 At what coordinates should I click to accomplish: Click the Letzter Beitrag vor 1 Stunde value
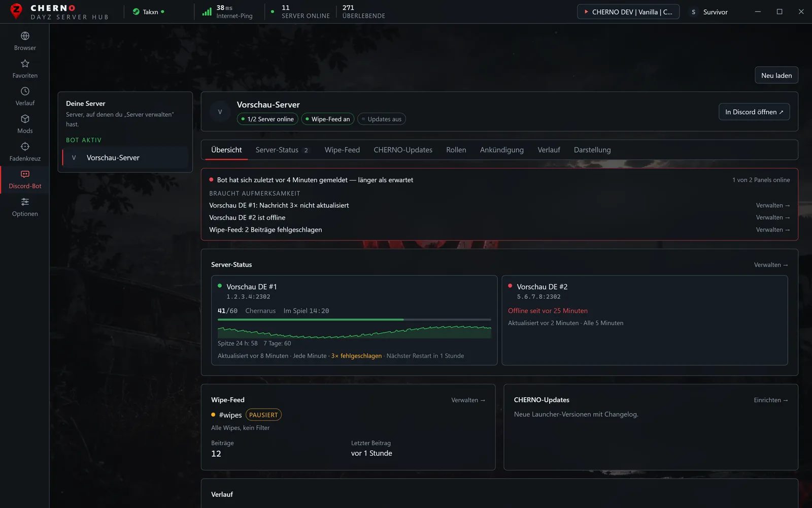click(x=371, y=453)
